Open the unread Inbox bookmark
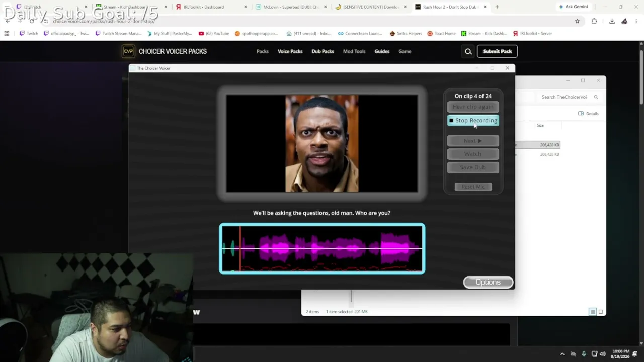 (x=309, y=33)
